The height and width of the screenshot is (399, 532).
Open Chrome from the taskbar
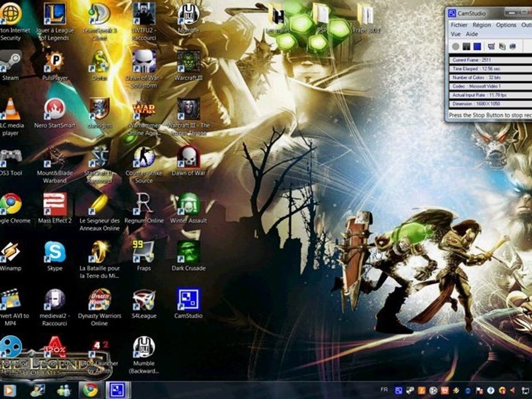tap(90, 390)
